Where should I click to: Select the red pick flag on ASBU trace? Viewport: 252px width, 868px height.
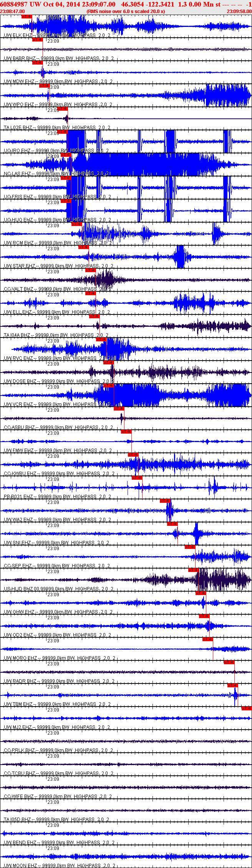(x=119, y=409)
